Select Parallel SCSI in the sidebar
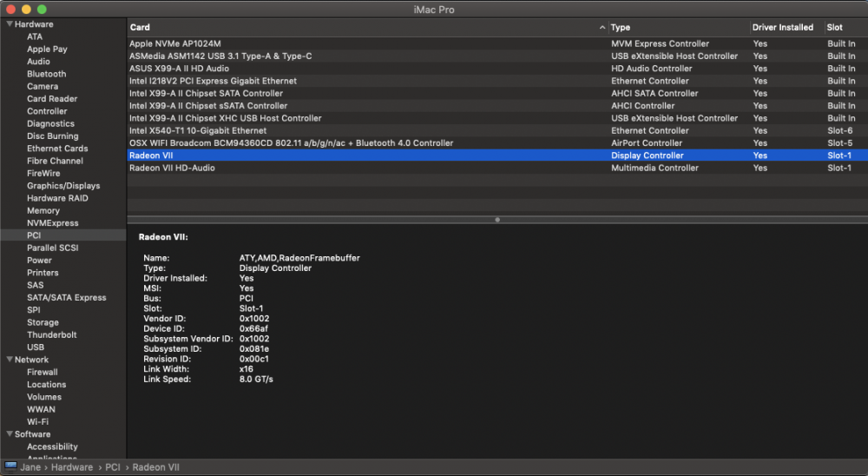The height and width of the screenshot is (476, 868). (x=53, y=248)
